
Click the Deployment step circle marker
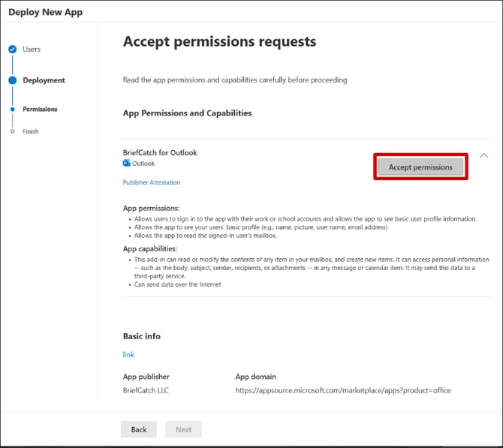13,80
